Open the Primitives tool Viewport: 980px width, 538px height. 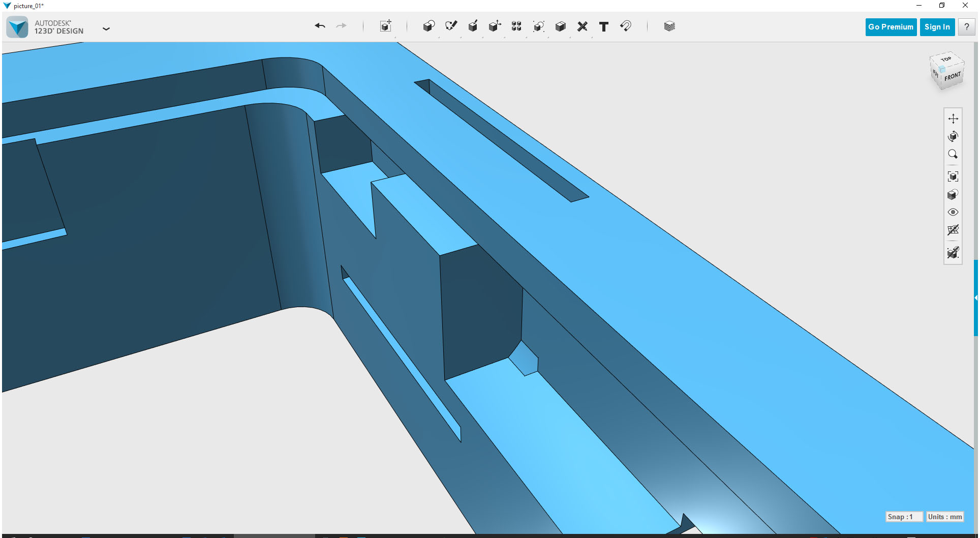[x=428, y=26]
